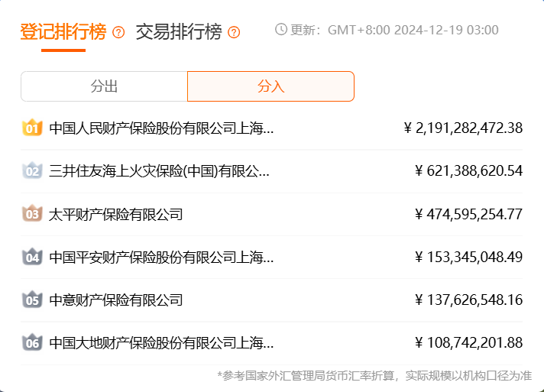
Task: Click the ¥2,191,282,472.38 amount
Action: tap(463, 128)
